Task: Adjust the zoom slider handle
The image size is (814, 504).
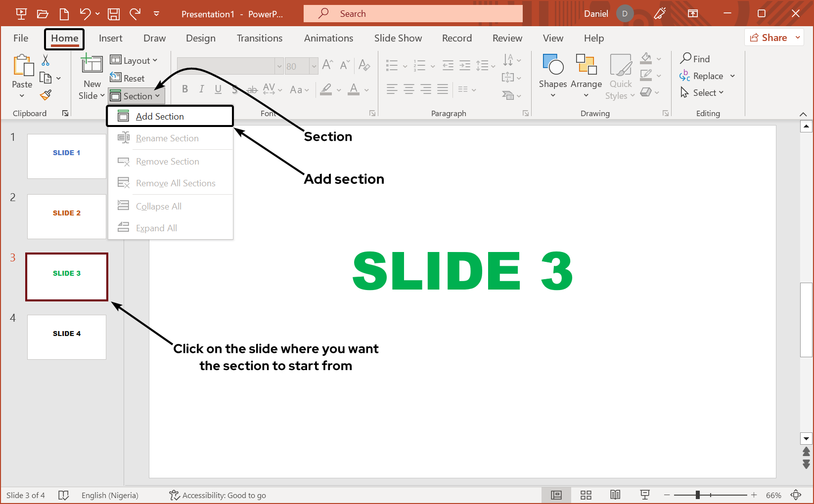Action: coord(697,495)
